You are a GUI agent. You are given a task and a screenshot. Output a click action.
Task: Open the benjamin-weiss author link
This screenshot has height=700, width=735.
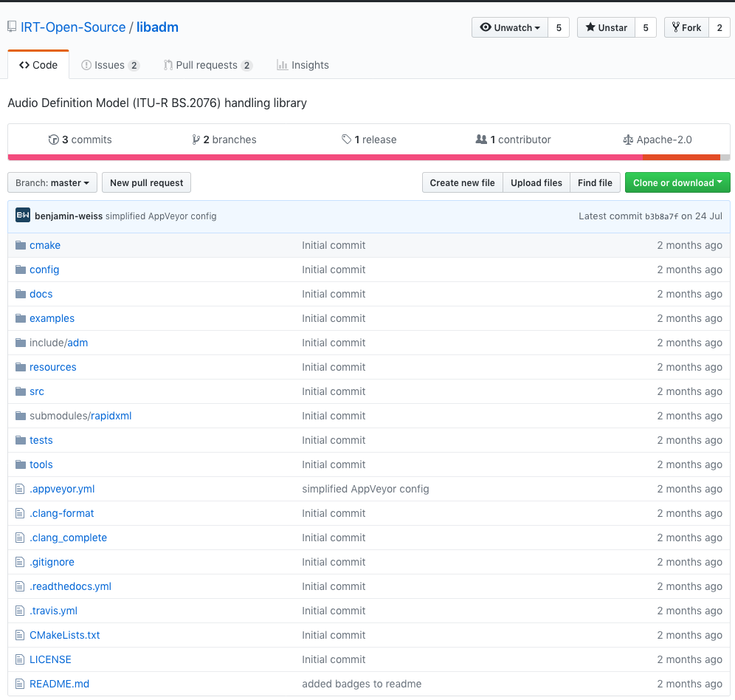pyautogui.click(x=69, y=216)
